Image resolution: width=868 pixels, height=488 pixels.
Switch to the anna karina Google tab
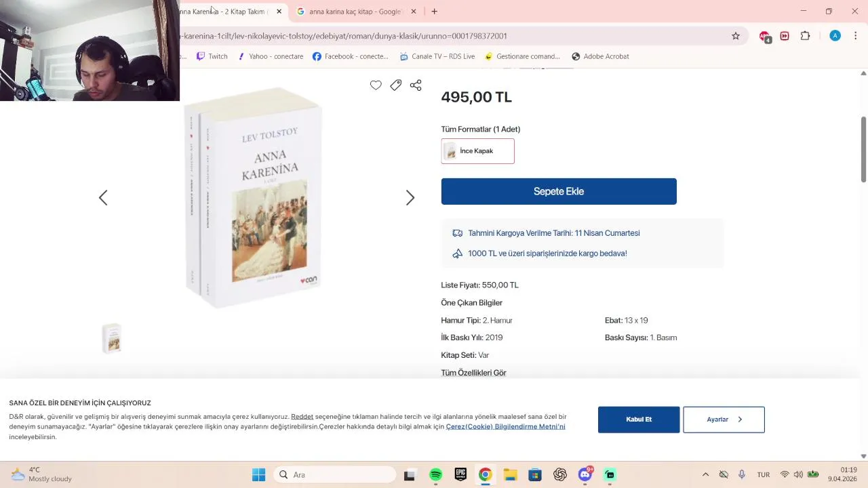[x=350, y=12]
